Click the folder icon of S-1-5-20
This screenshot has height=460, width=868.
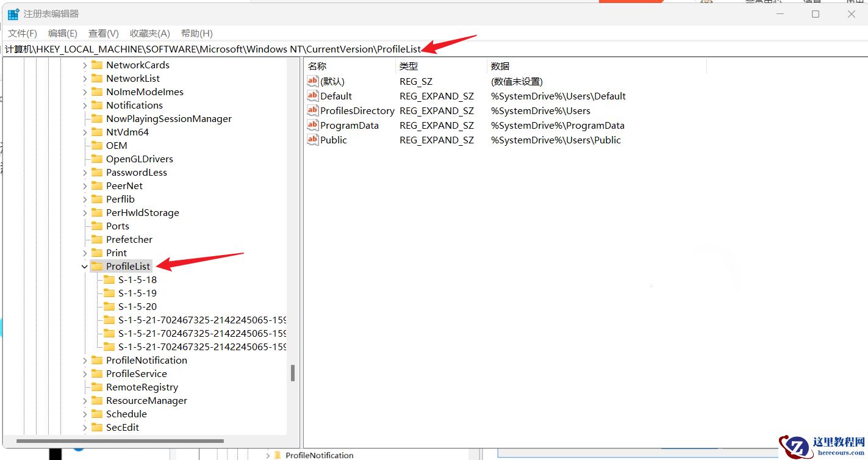109,306
